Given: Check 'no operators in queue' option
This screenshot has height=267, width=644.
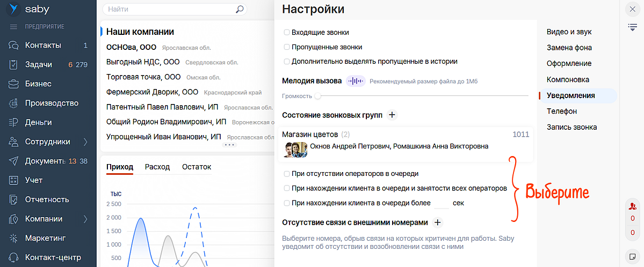Looking at the screenshot, I should 287,174.
